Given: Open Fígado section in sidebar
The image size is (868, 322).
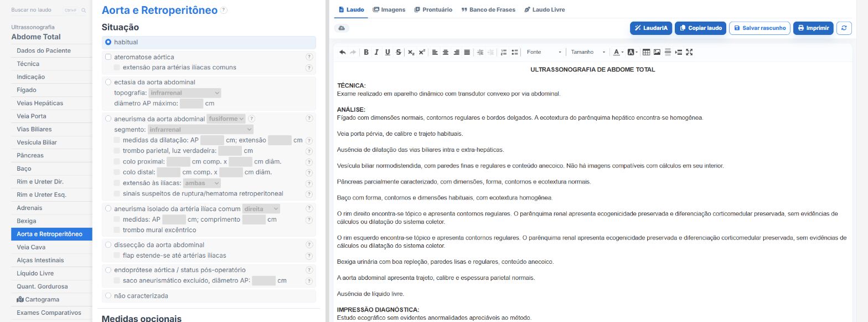Looking at the screenshot, I should (51, 90).
